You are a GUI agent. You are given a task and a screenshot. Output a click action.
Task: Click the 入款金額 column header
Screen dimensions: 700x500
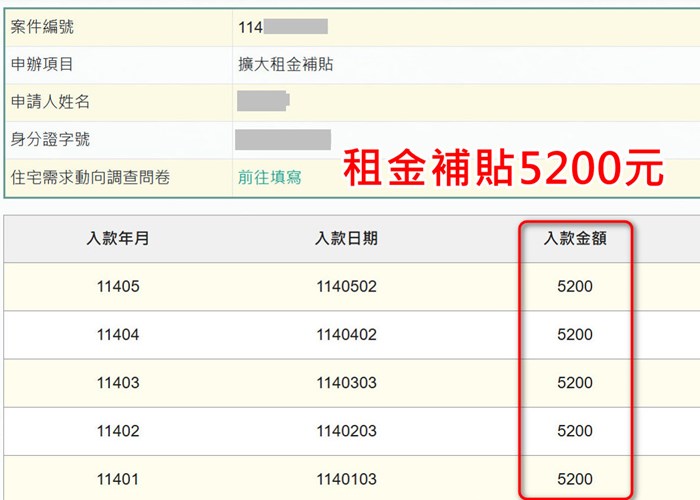coord(574,238)
